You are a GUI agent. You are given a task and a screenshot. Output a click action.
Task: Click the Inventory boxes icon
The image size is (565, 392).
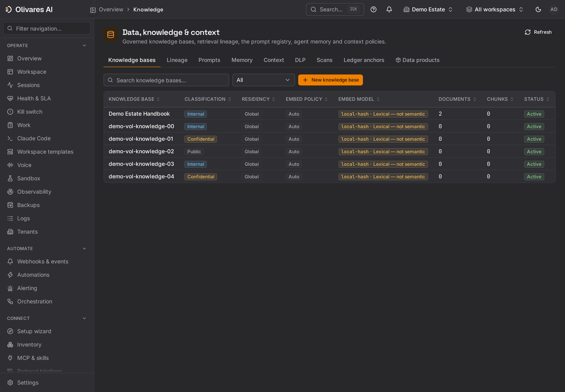pos(10,345)
